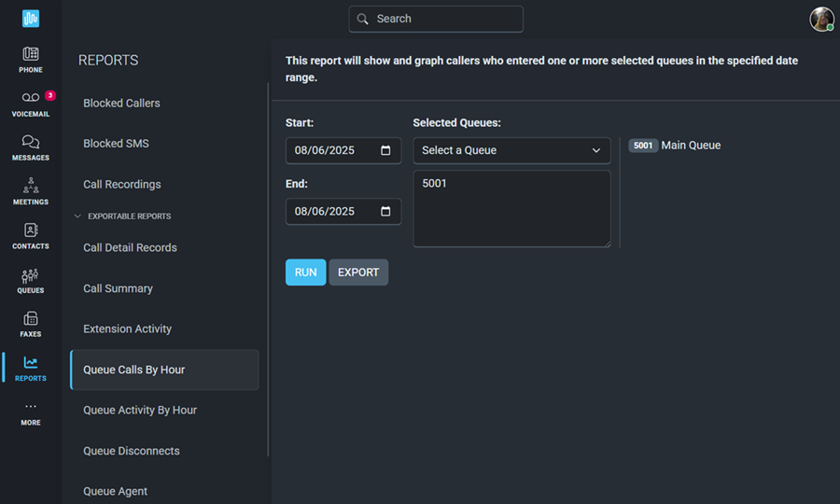
Task: Select Call Detail Records report
Action: 130,248
